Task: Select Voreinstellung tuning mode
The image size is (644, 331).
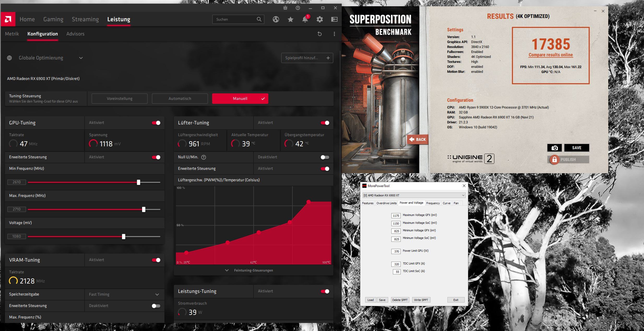Action: [120, 99]
